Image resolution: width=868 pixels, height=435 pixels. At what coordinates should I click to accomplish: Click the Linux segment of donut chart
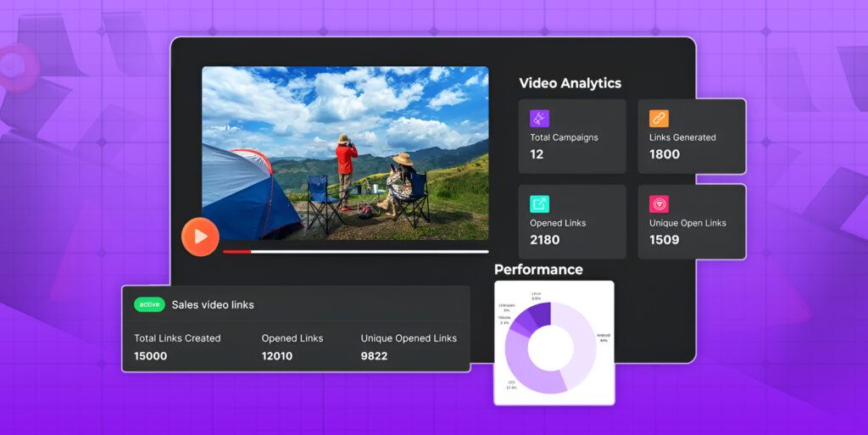[x=541, y=315]
